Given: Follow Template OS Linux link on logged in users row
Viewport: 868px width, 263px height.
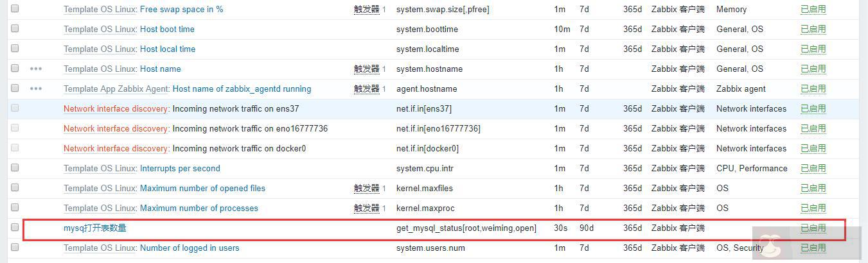Looking at the screenshot, I should pyautogui.click(x=100, y=248).
